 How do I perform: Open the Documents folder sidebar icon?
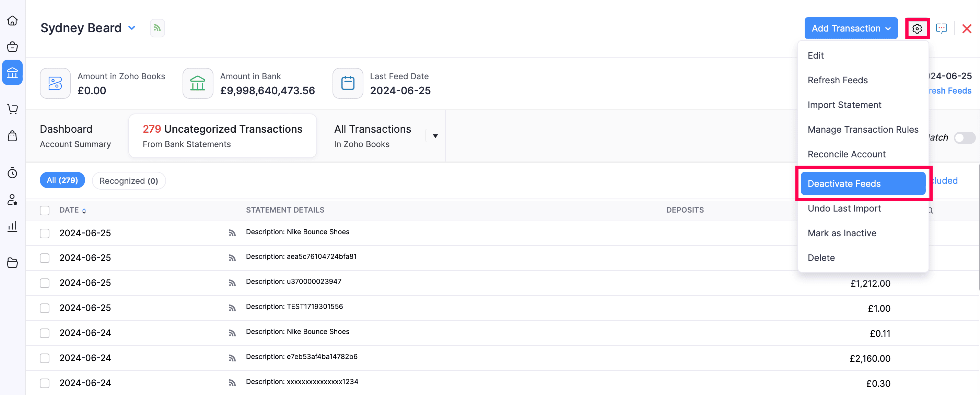(13, 263)
